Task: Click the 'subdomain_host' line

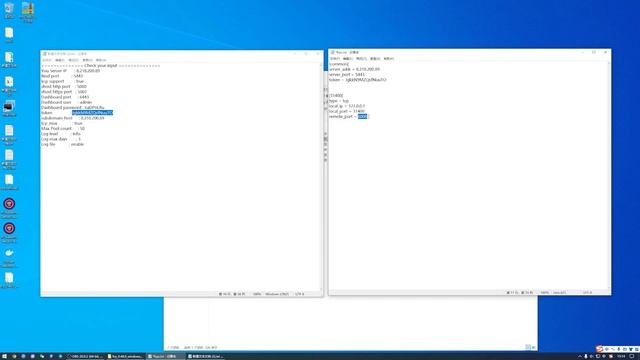Action: pyautogui.click(x=73, y=118)
